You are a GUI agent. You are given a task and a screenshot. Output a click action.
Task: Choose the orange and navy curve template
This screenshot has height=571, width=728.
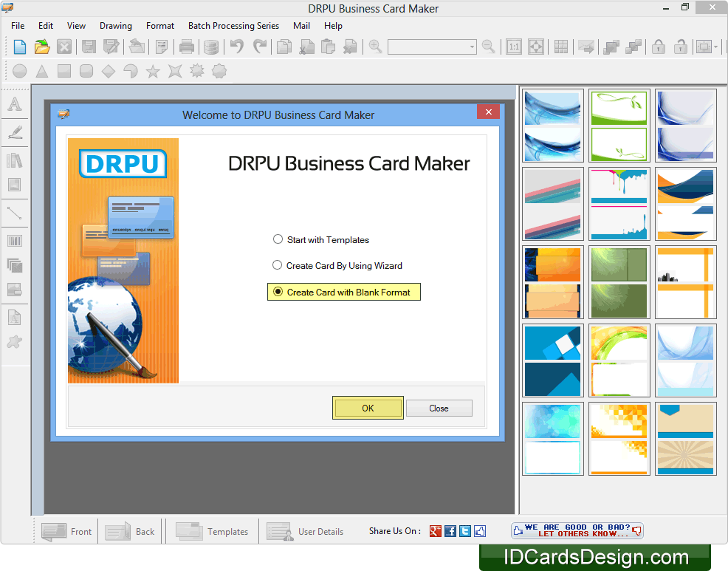pos(685,204)
